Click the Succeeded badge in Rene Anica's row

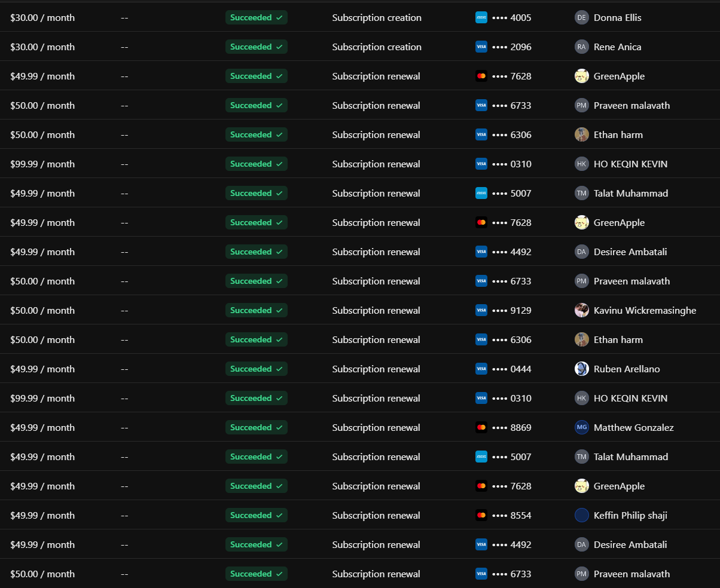[257, 47]
